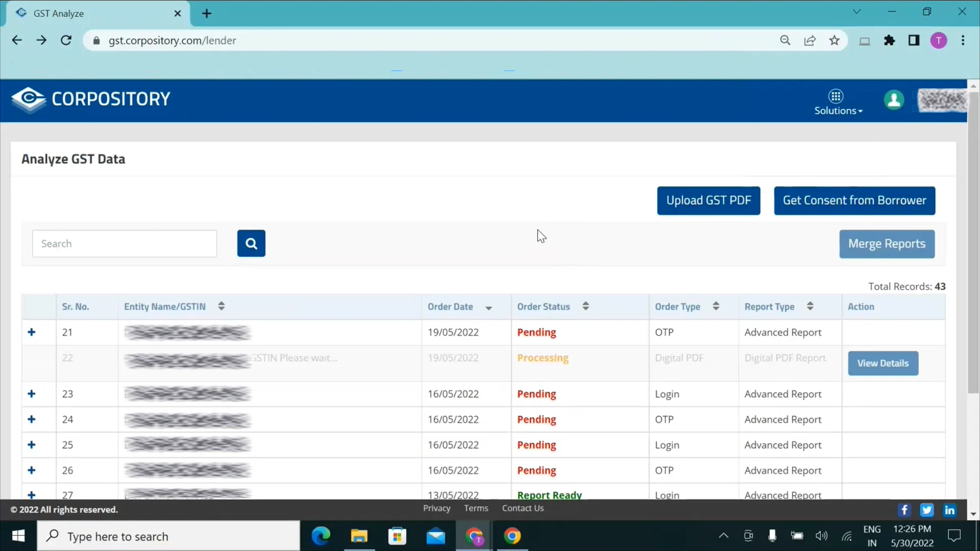Open the user profile avatar icon
Viewport: 980px width, 551px height.
(894, 100)
